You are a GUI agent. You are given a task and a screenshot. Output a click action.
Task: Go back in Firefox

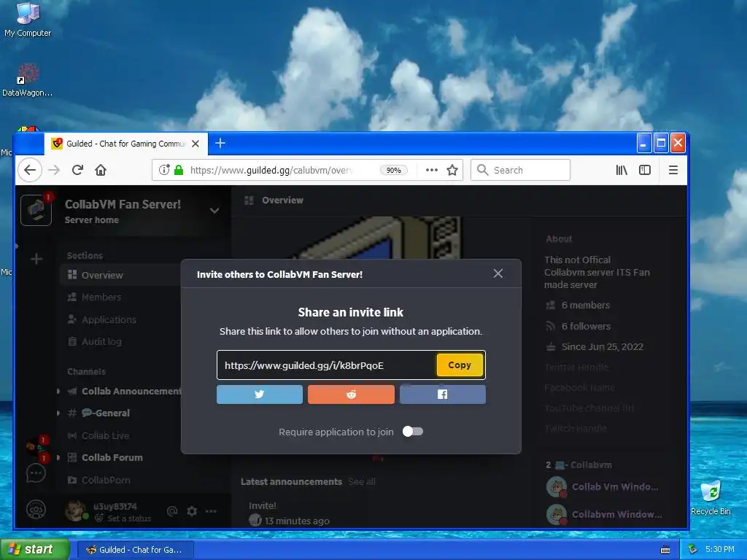pos(30,170)
